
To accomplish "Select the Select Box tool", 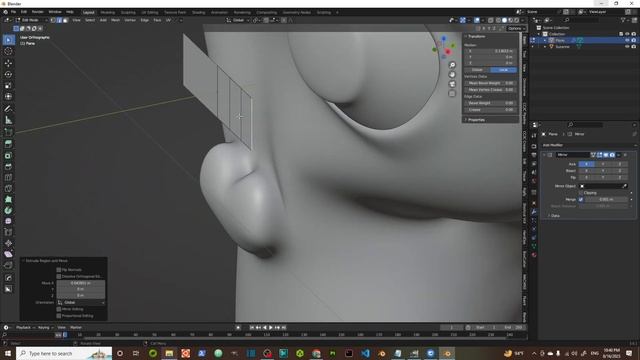I will pos(8,40).
